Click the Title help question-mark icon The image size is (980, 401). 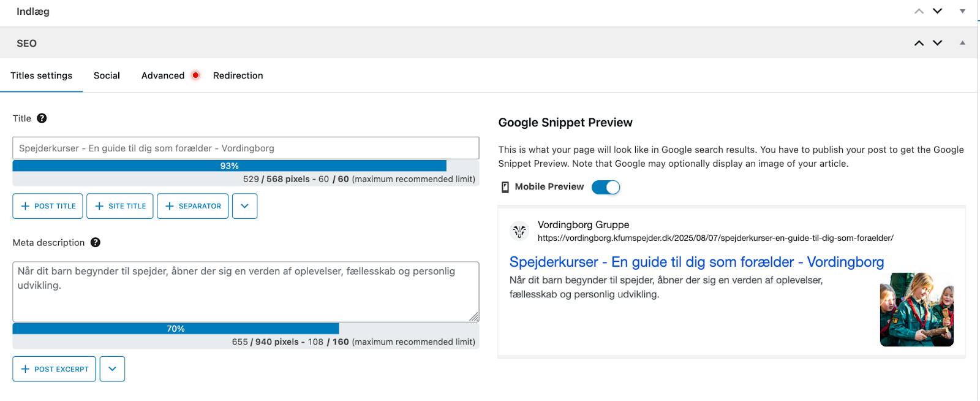coord(42,118)
